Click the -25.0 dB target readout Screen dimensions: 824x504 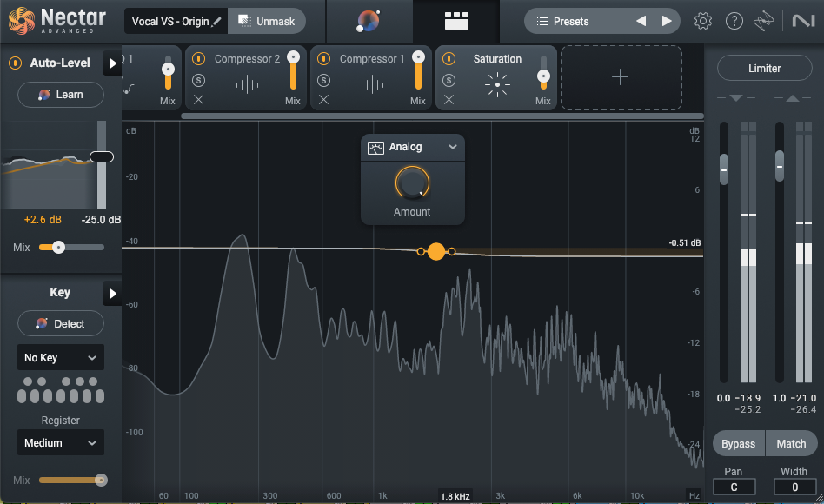click(100, 220)
